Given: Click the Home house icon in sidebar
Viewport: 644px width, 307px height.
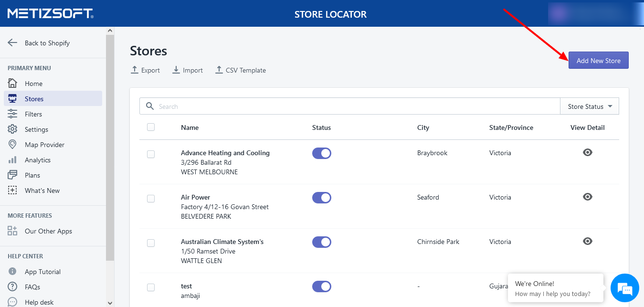Looking at the screenshot, I should [x=12, y=84].
